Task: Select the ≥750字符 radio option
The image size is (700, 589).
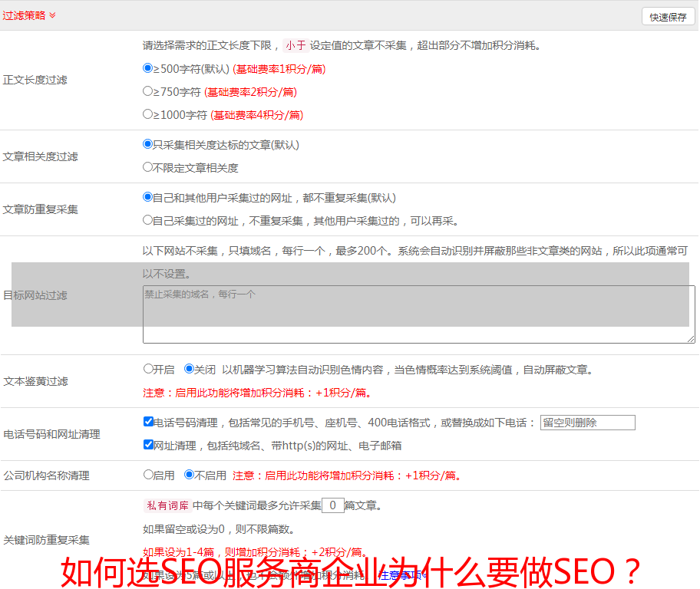Action: (148, 91)
